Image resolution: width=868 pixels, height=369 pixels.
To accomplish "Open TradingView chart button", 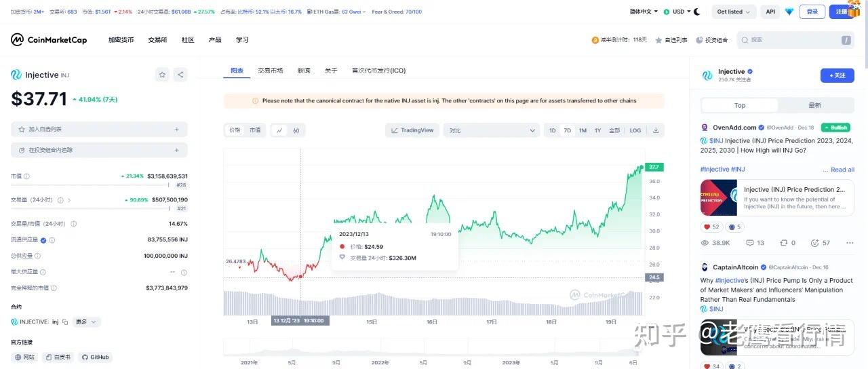I will pos(412,130).
